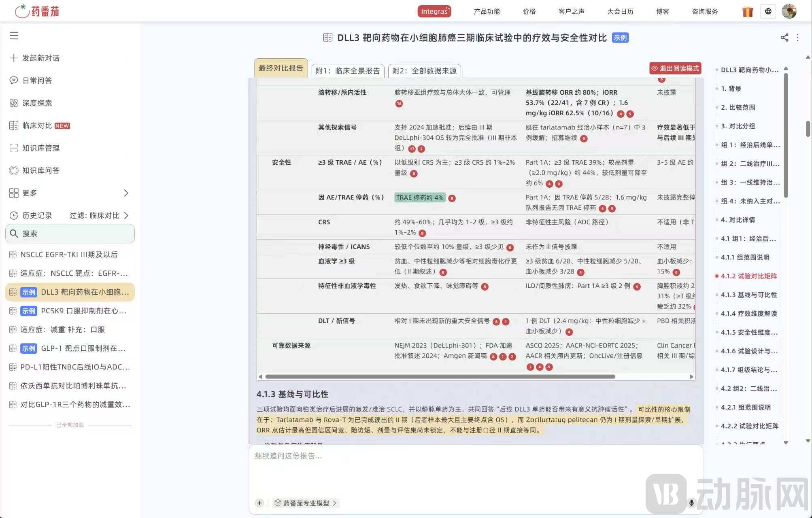This screenshot has height=518, width=812.
Task: Click the table horizontal scrollbar
Action: 440,376
